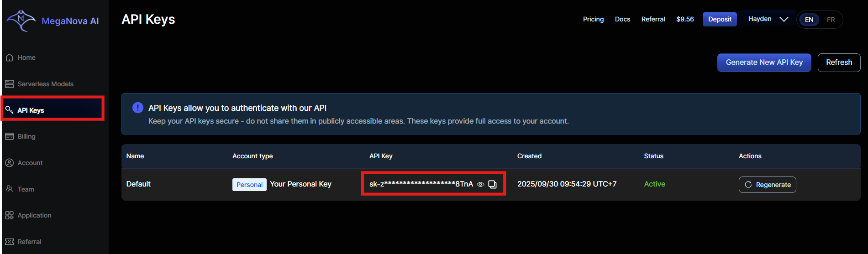The height and width of the screenshot is (254, 868).
Task: Click the Refresh button
Action: pyautogui.click(x=839, y=62)
